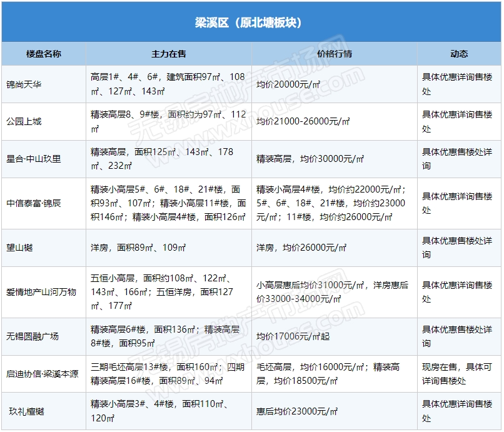Click the project name "中信泰富·锦辰"
504x432 pixels.
[x=33, y=203]
